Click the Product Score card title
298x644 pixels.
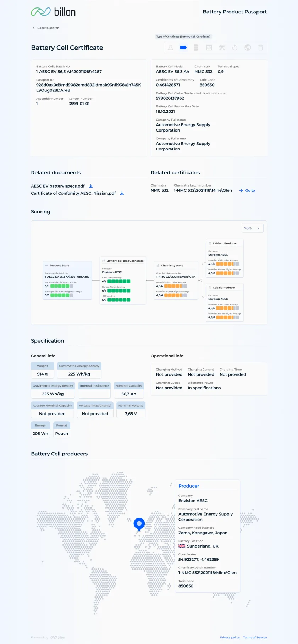coord(60,265)
